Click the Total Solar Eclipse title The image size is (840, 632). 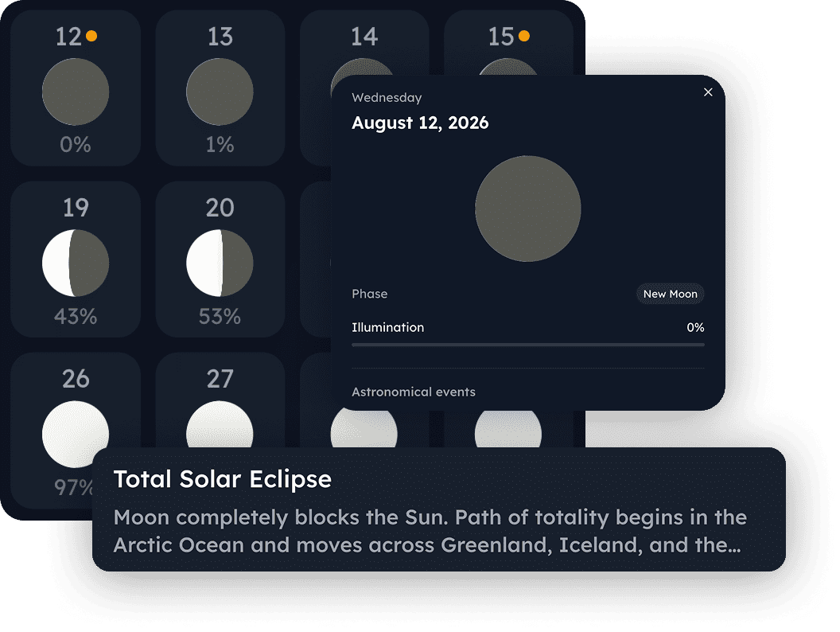pyautogui.click(x=222, y=478)
